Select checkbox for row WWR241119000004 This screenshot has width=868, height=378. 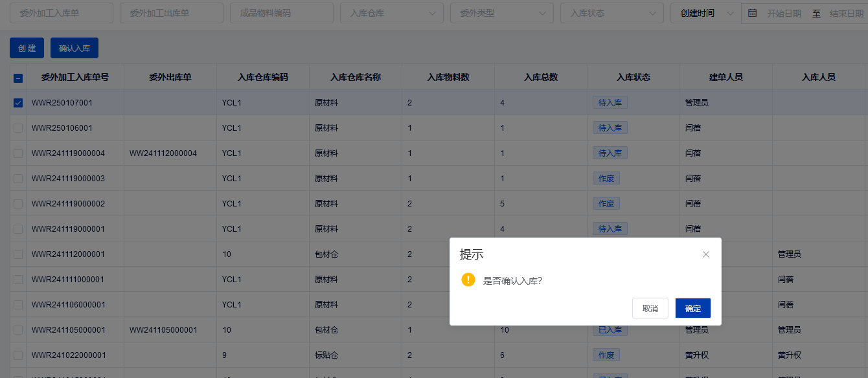coord(18,153)
